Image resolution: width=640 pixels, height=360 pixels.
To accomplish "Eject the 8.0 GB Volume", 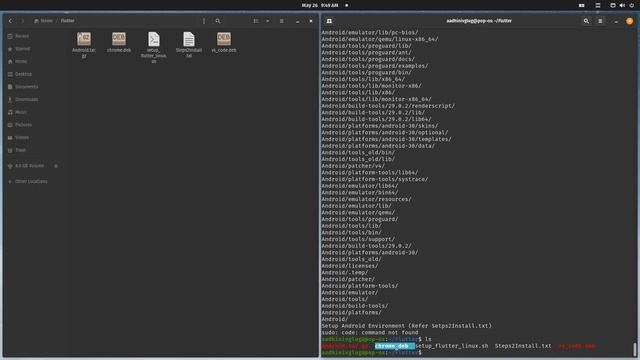I will 56,166.
